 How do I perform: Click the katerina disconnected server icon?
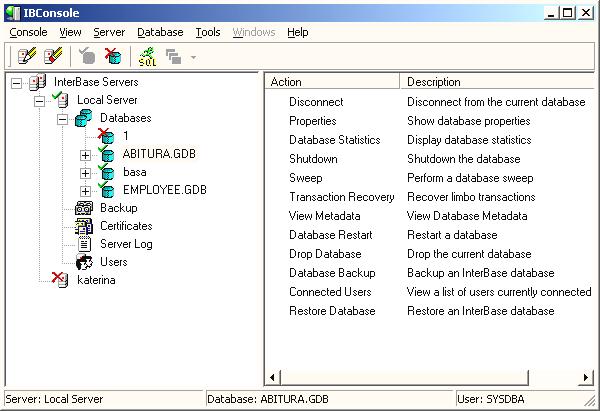pos(60,280)
